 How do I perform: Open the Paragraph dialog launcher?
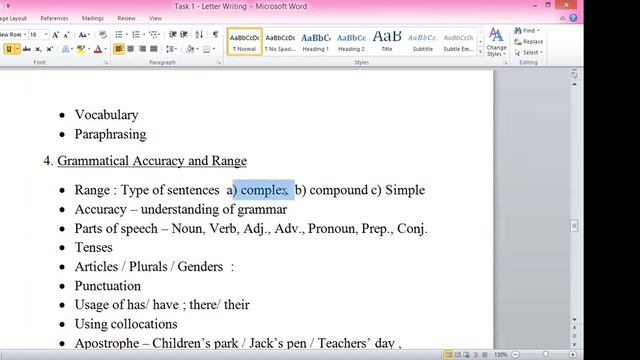219,62
